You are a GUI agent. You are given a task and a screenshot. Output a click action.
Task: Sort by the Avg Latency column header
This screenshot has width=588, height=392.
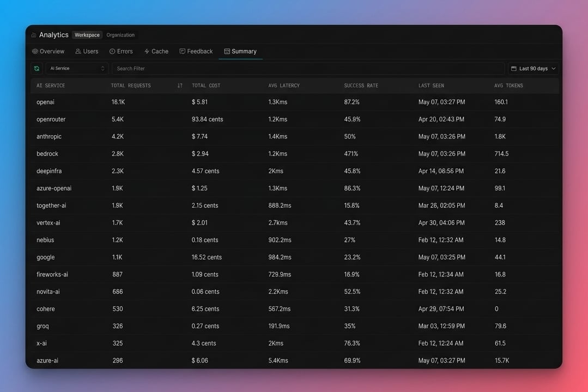coord(284,86)
